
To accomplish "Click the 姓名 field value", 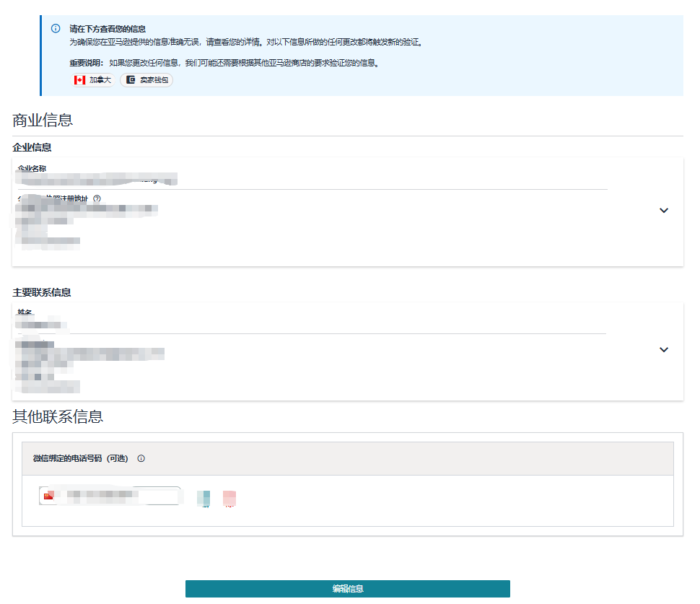I will click(40, 324).
